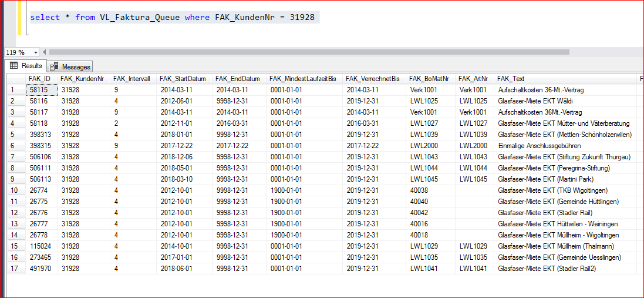
Task: Select the BoMatNr cell 40042
Action: 430,213
